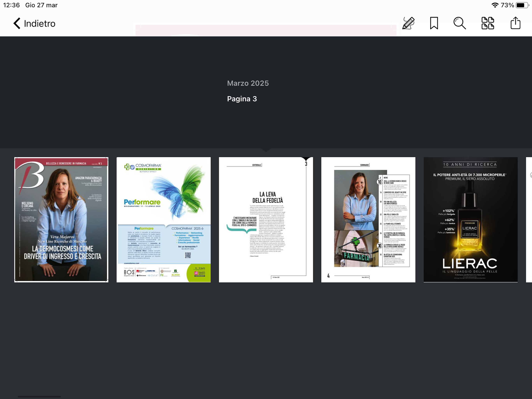Open the search magnifier
This screenshot has height=399, width=532.
460,23
